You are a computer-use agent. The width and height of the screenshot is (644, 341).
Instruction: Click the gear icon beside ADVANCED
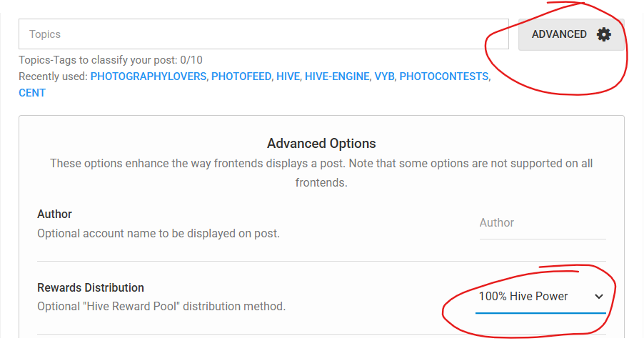[x=604, y=34]
